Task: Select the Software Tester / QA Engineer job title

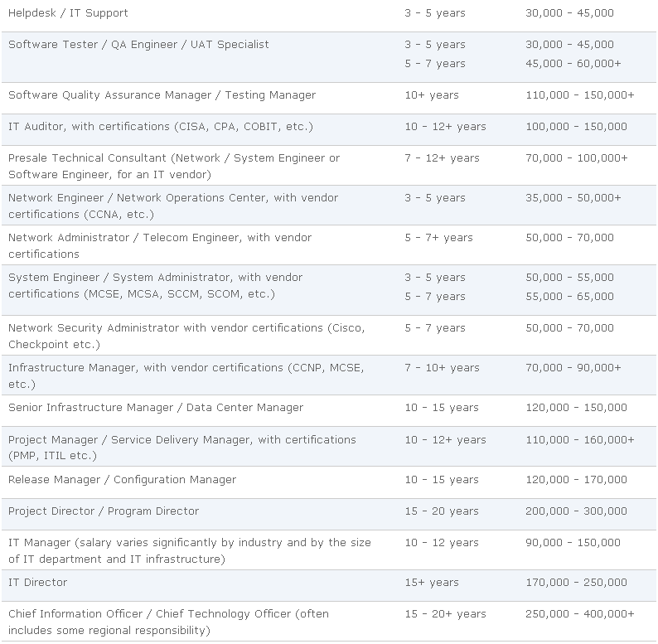Action: click(138, 45)
